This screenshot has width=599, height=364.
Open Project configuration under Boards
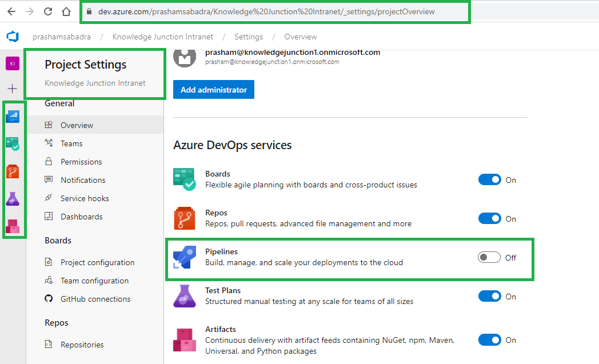tap(95, 262)
